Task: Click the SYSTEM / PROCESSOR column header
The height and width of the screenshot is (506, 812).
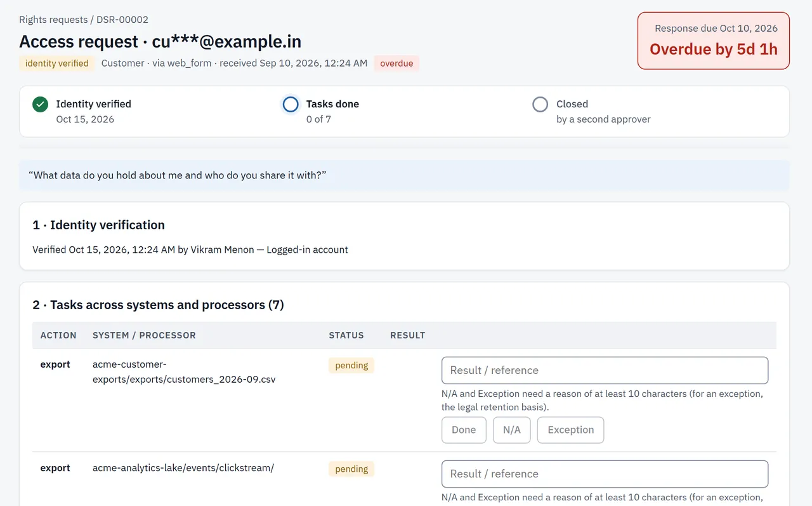Action: (x=144, y=335)
